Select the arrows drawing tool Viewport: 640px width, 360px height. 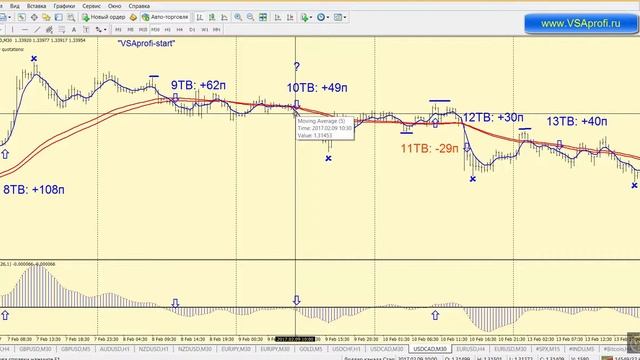click(98, 29)
